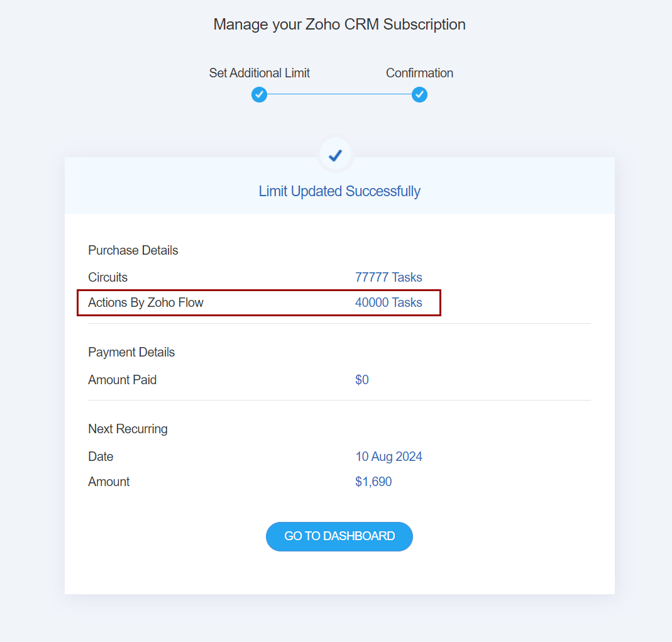Select the Confirmation step label

click(419, 73)
